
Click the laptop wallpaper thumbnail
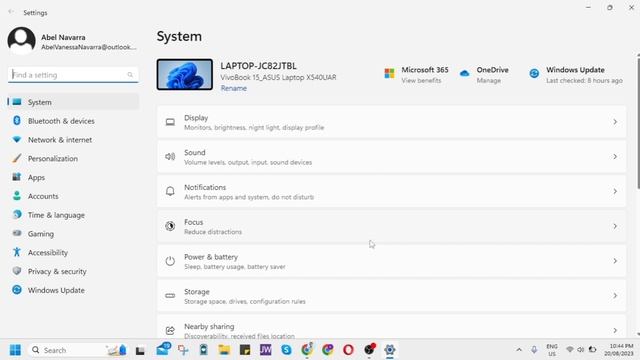pos(184,74)
